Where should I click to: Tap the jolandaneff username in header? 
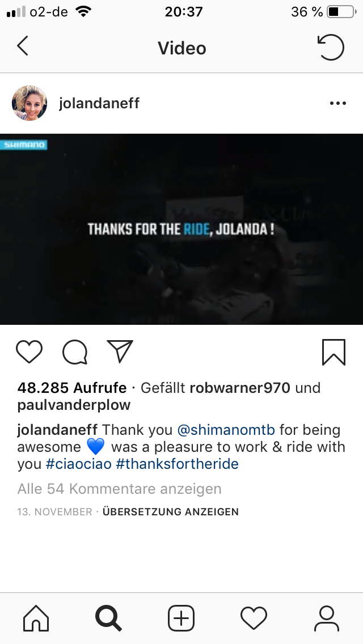pos(99,103)
